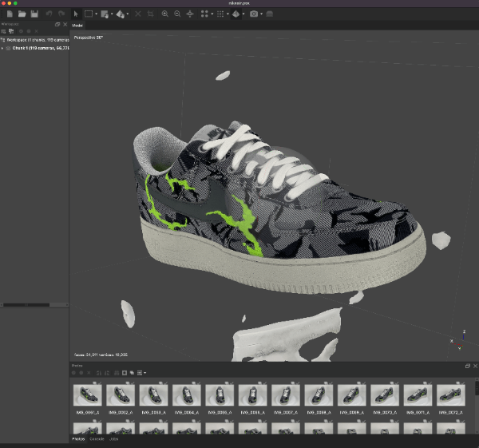Viewport: 479px width, 448px height.
Task: Click the Zoom Out magnifier icon
Action: (x=176, y=14)
